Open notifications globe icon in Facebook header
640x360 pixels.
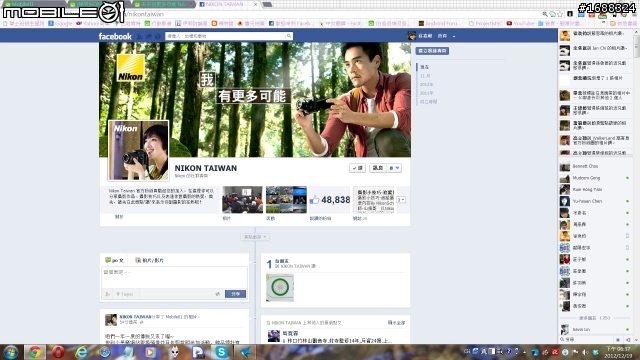point(158,36)
